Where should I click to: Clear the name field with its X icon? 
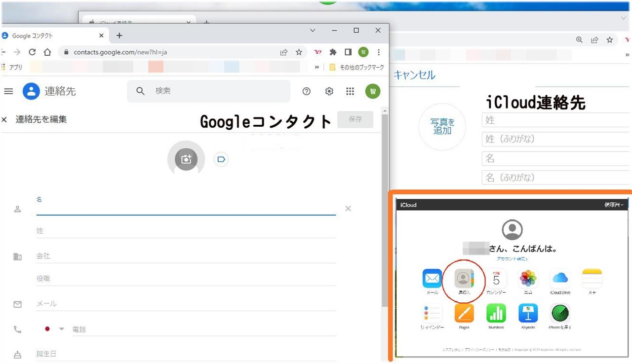(348, 209)
